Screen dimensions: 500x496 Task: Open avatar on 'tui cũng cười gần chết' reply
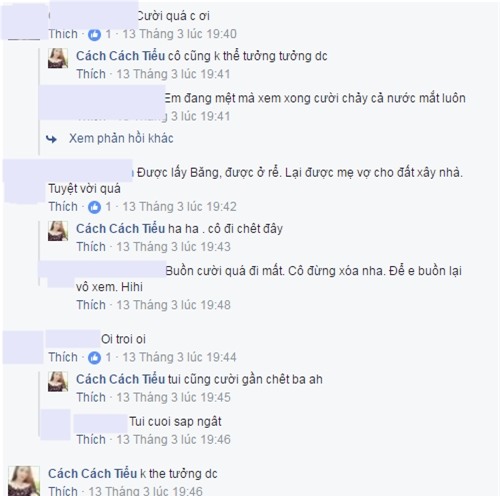pyautogui.click(x=58, y=382)
